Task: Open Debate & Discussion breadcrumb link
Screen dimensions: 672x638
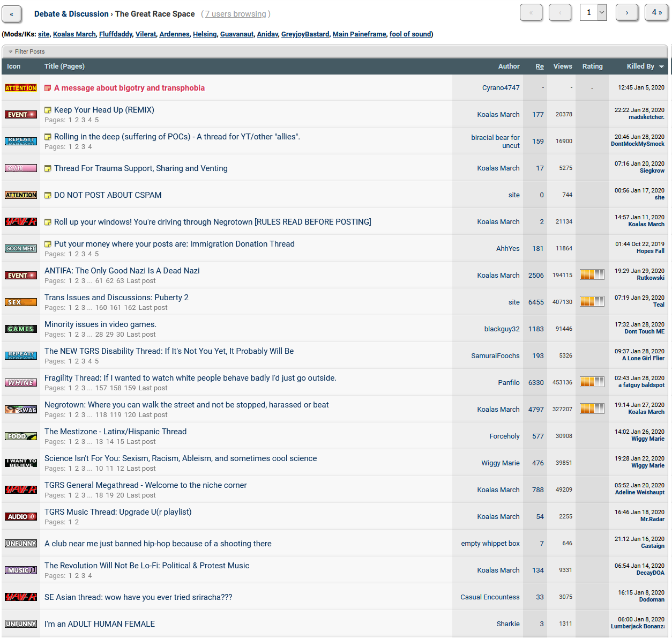Action: click(x=71, y=14)
